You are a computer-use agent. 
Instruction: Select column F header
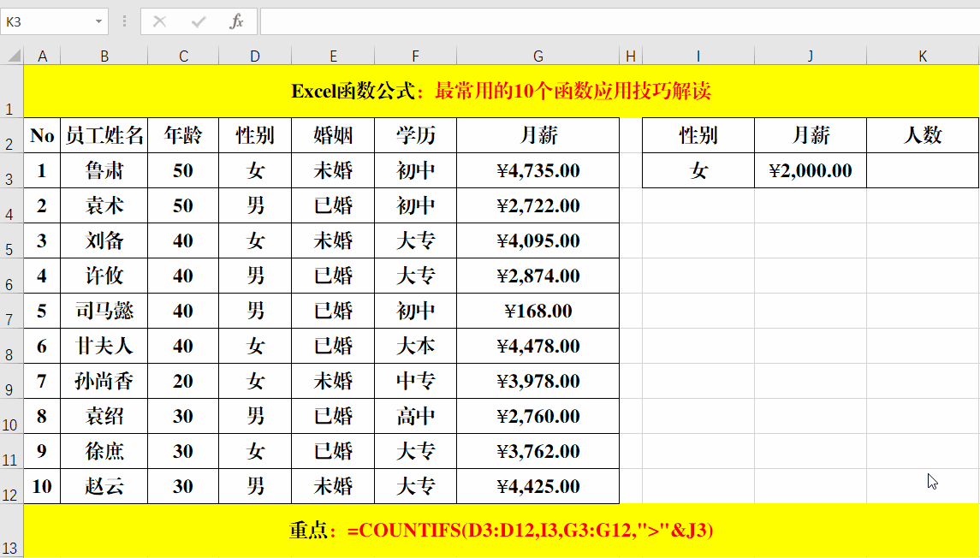point(416,56)
